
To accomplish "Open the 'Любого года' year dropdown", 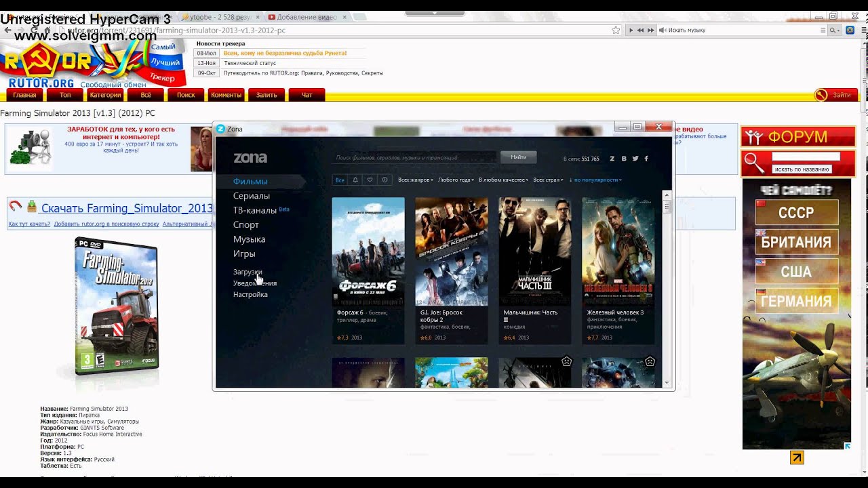I will pos(456,180).
